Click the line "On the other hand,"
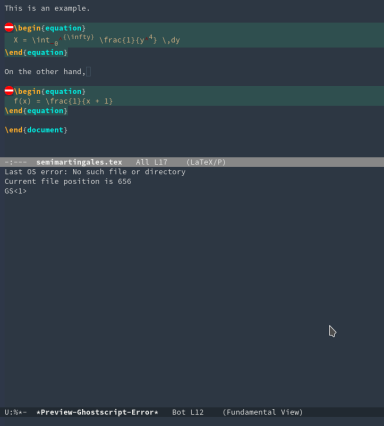The image size is (384, 426). tap(45, 72)
